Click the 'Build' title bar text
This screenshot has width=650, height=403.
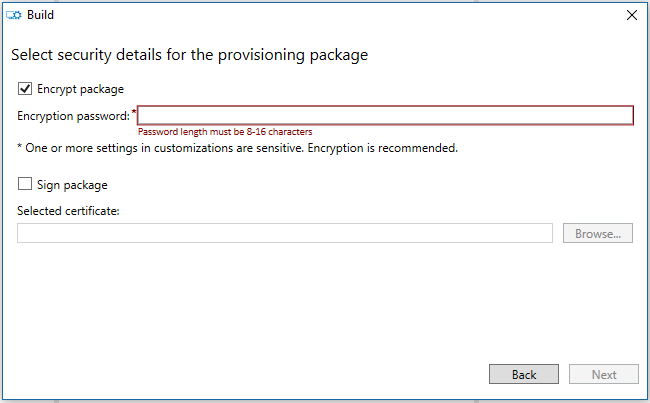click(40, 15)
